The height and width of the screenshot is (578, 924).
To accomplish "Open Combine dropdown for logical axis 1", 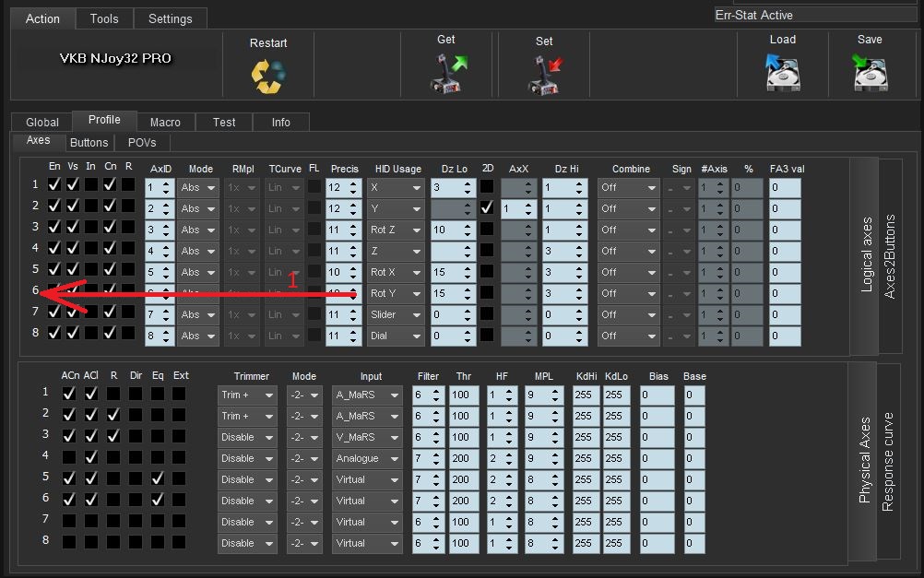I will tap(628, 187).
